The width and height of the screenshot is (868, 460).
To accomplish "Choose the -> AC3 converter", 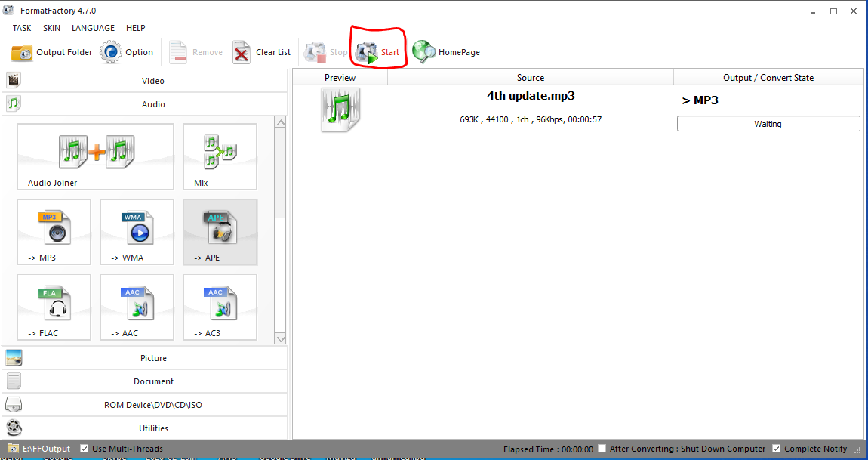I will tap(220, 307).
